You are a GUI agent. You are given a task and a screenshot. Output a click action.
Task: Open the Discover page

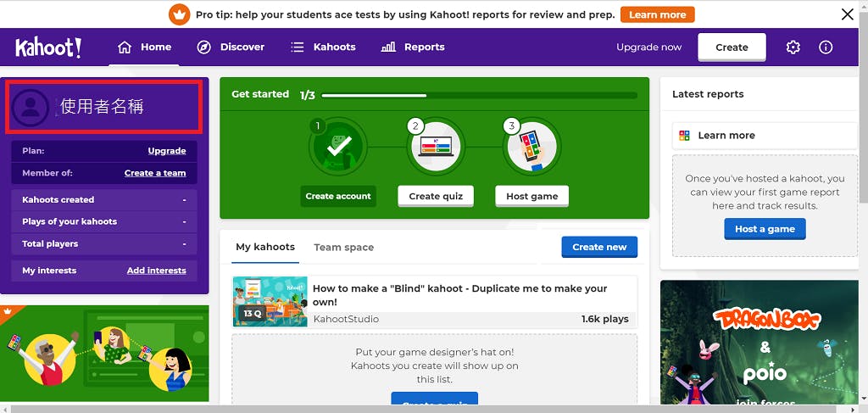pos(231,47)
